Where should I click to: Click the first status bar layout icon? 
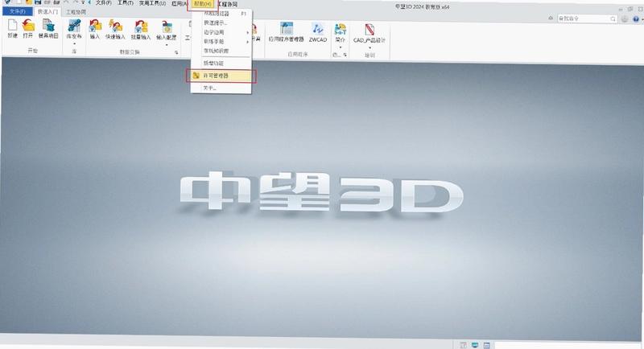[x=463, y=345]
